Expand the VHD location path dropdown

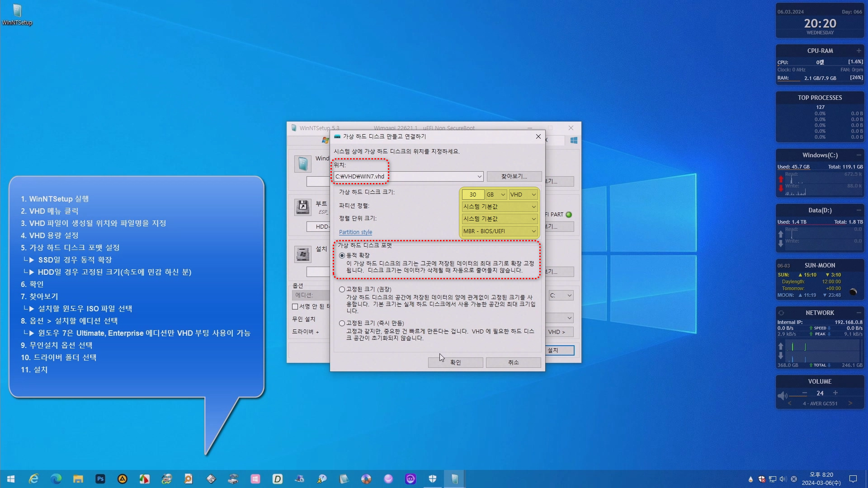(479, 176)
